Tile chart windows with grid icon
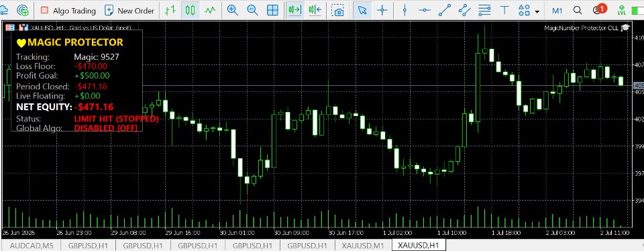This screenshot has width=644, height=251. coord(272,11)
